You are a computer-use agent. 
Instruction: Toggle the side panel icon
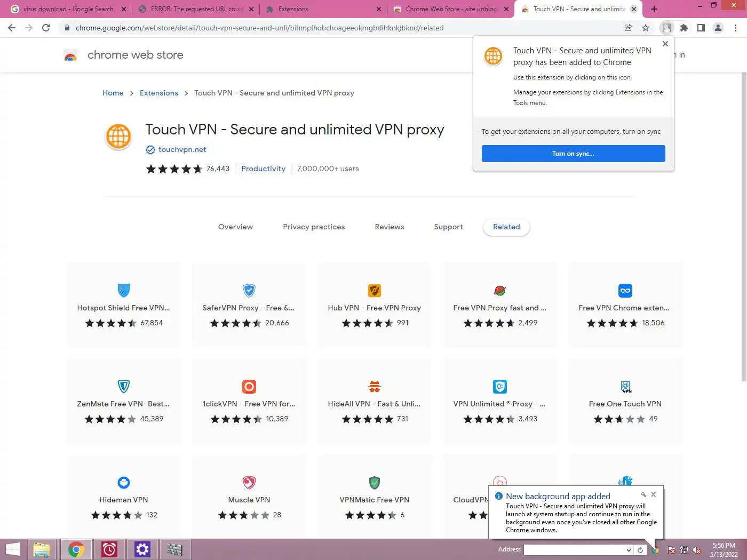point(701,28)
